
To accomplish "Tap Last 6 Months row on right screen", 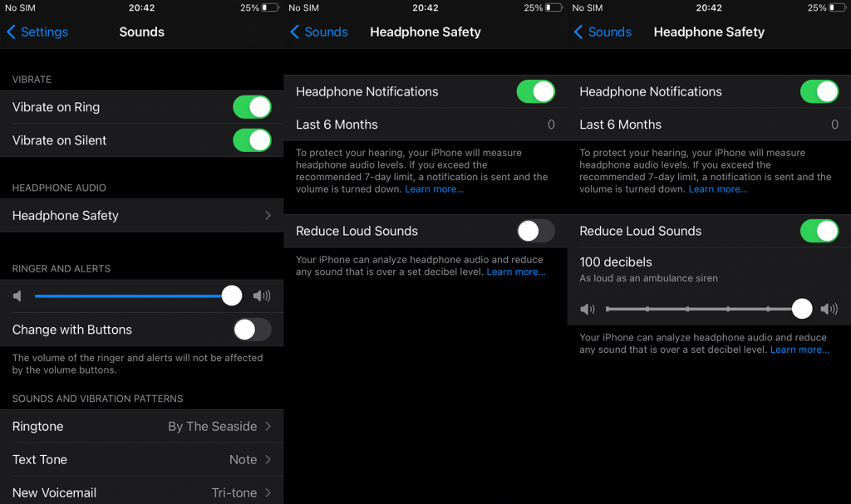I will point(710,125).
